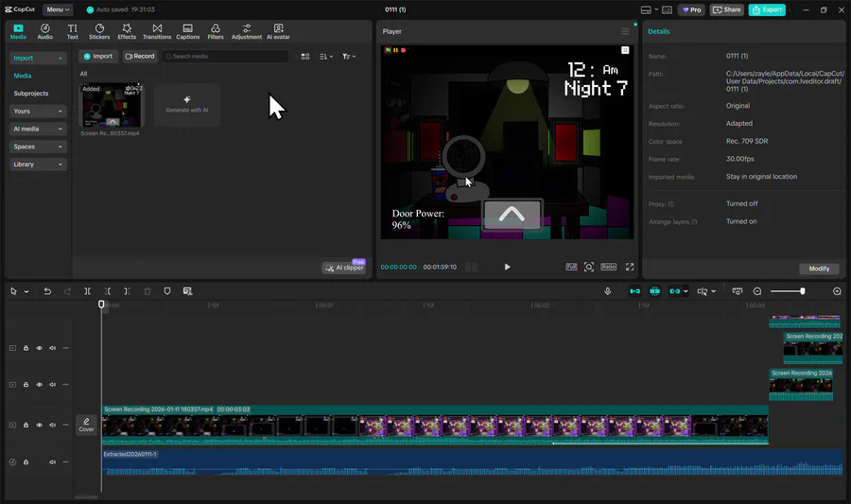The image size is (851, 504).
Task: Focus the Search media field
Action: pos(225,57)
